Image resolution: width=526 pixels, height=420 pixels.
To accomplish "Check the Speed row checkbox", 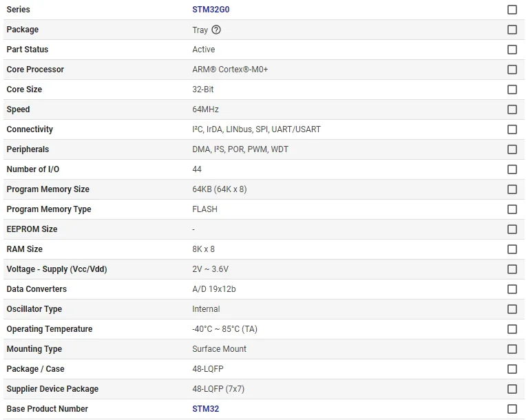I will point(512,109).
